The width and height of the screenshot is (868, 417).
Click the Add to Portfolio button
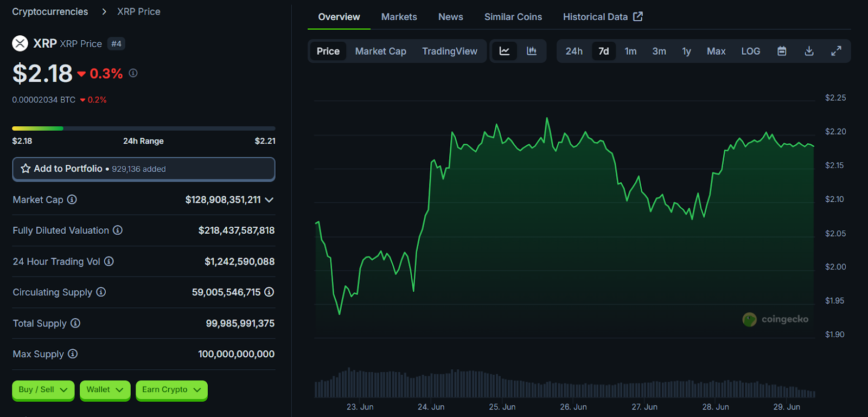pyautogui.click(x=144, y=169)
